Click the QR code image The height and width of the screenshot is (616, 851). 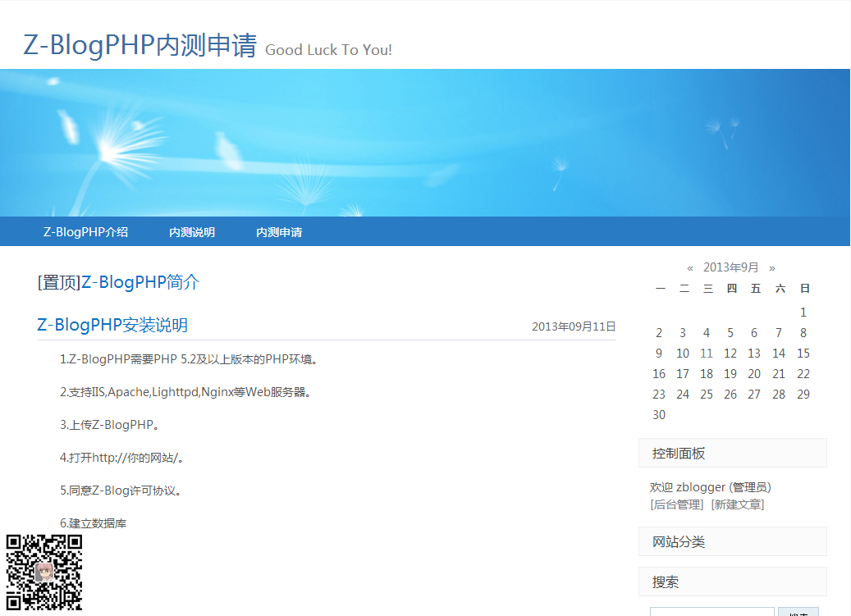pyautogui.click(x=44, y=573)
